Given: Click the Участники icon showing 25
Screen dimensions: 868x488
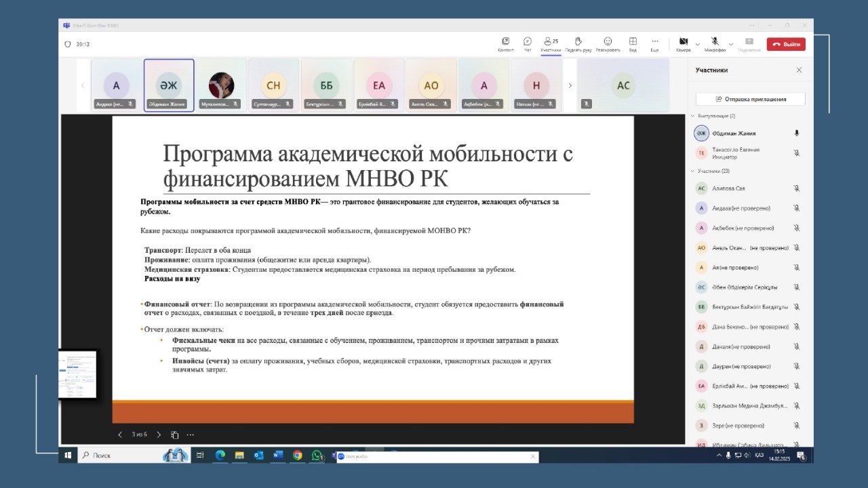Looking at the screenshot, I should tap(551, 44).
